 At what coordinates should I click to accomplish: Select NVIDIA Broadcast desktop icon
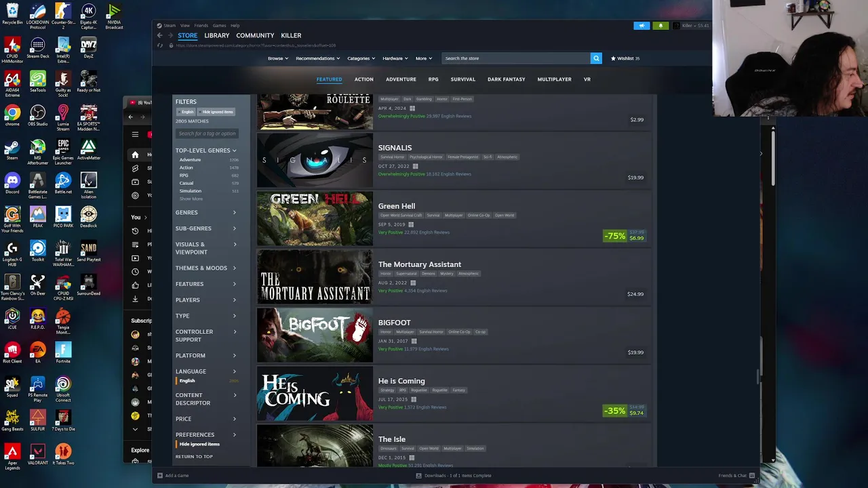114,16
